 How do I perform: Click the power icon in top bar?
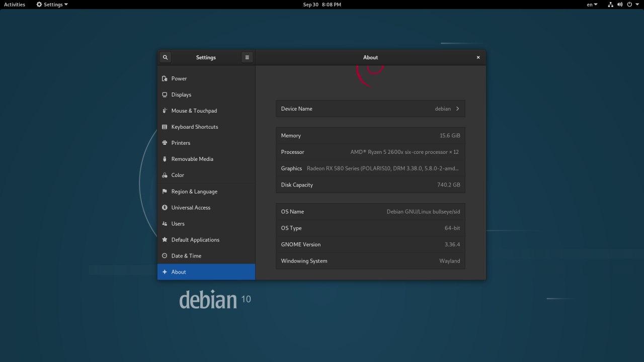pyautogui.click(x=629, y=5)
